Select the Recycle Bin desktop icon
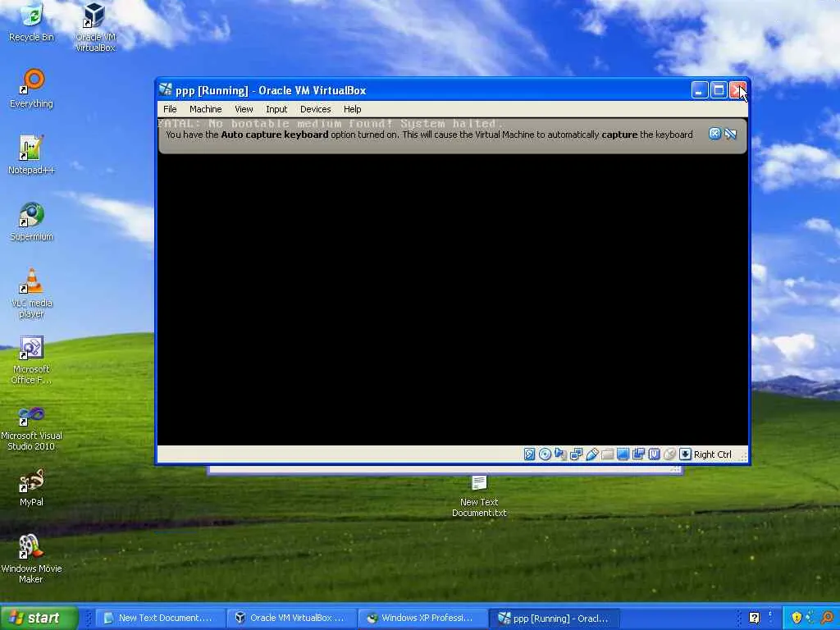The image size is (840, 630). coord(32,22)
